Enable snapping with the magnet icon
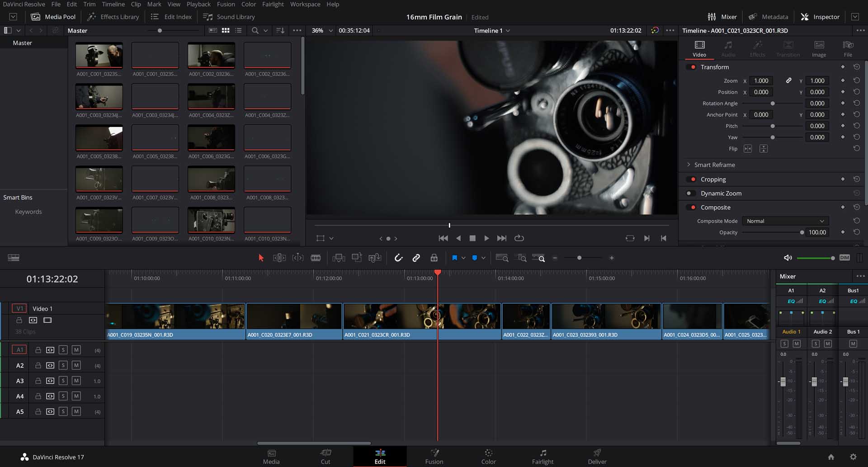The width and height of the screenshot is (868, 467). click(x=398, y=258)
